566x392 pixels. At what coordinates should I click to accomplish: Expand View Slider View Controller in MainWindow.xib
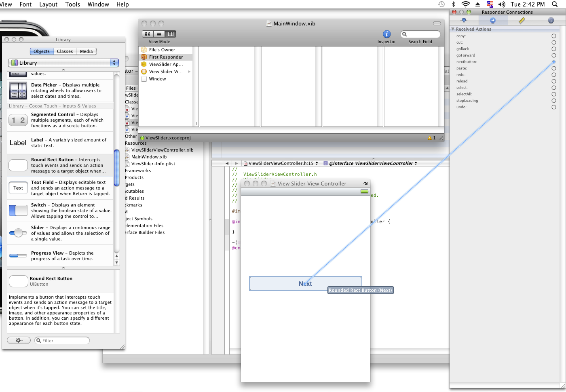[189, 72]
